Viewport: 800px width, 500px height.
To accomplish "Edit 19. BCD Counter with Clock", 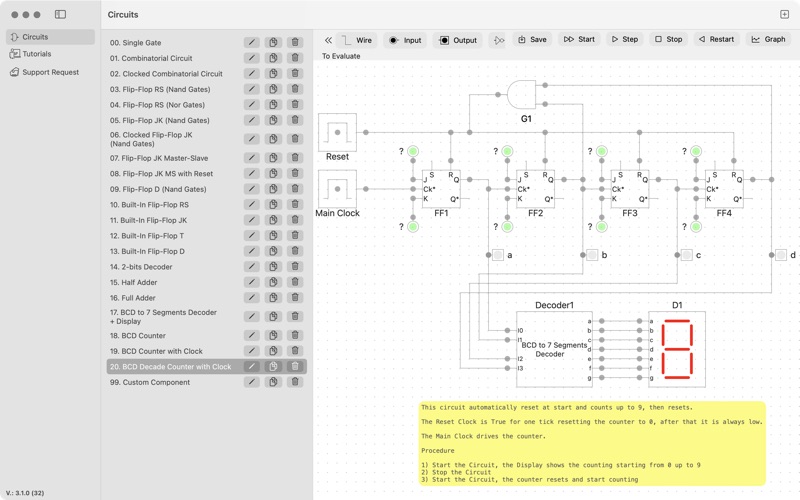I will tap(252, 351).
